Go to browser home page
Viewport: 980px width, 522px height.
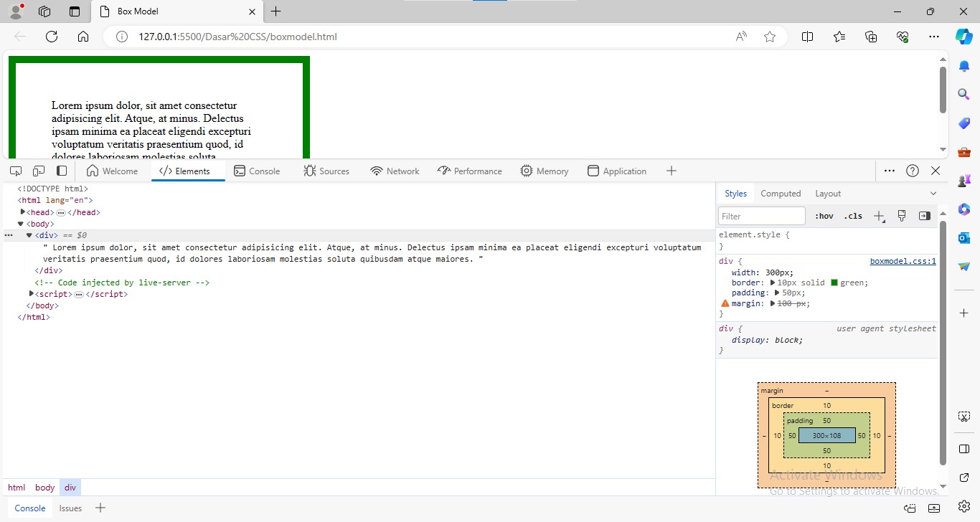coord(83,37)
